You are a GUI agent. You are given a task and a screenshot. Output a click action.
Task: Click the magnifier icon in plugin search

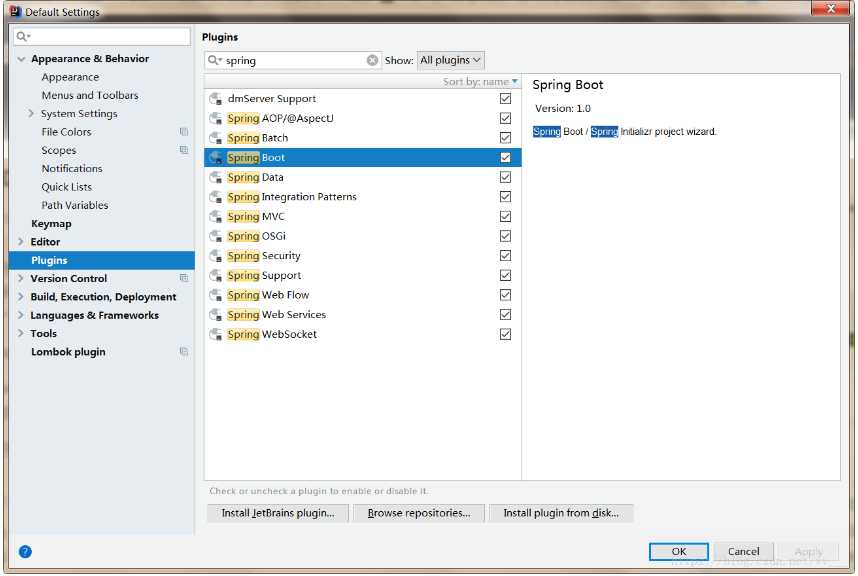214,60
